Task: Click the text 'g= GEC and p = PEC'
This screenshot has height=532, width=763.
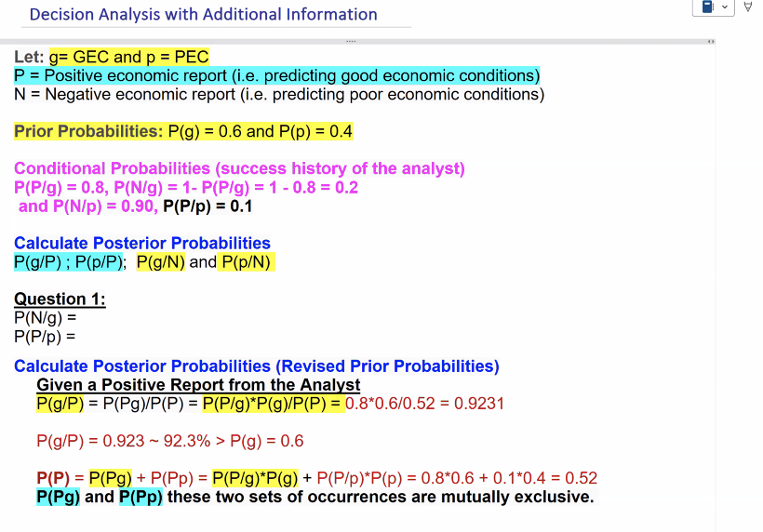Action: tap(129, 57)
